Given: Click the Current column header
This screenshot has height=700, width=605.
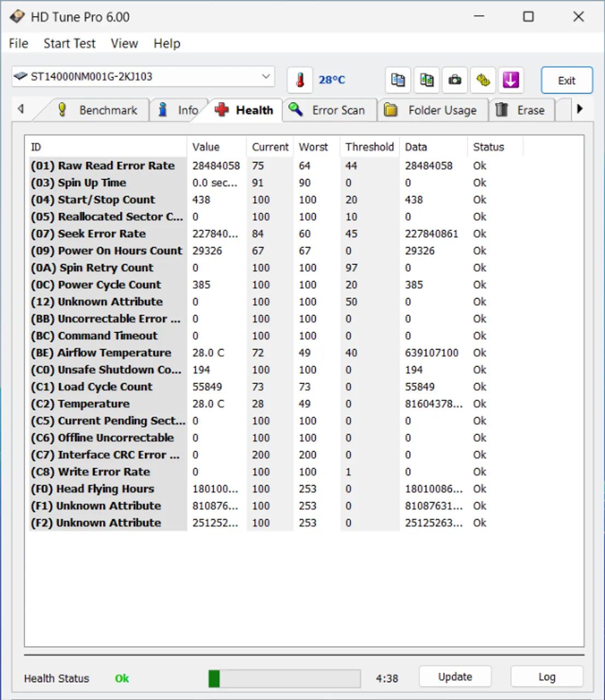Looking at the screenshot, I should (270, 147).
